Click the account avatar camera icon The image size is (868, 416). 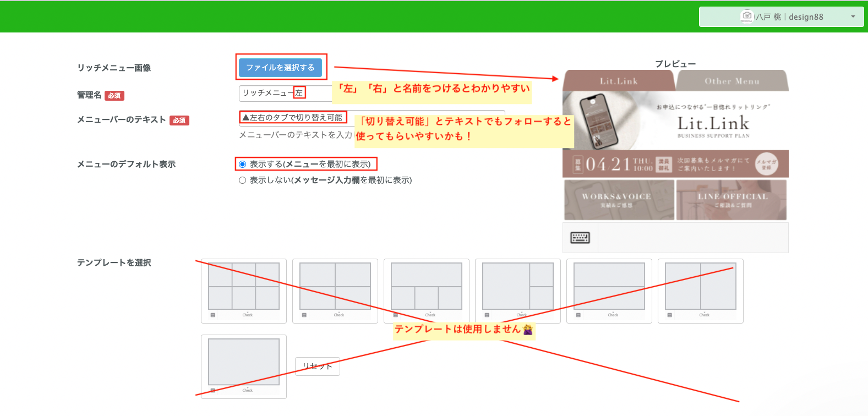coord(747,17)
